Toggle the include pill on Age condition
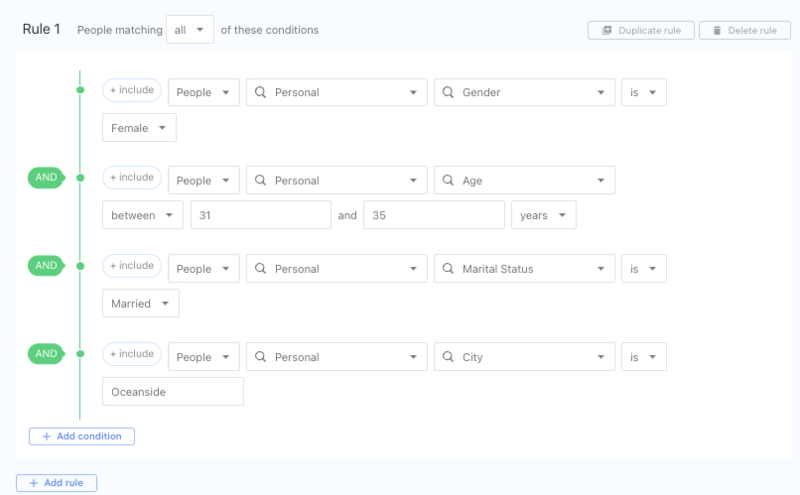 point(132,179)
